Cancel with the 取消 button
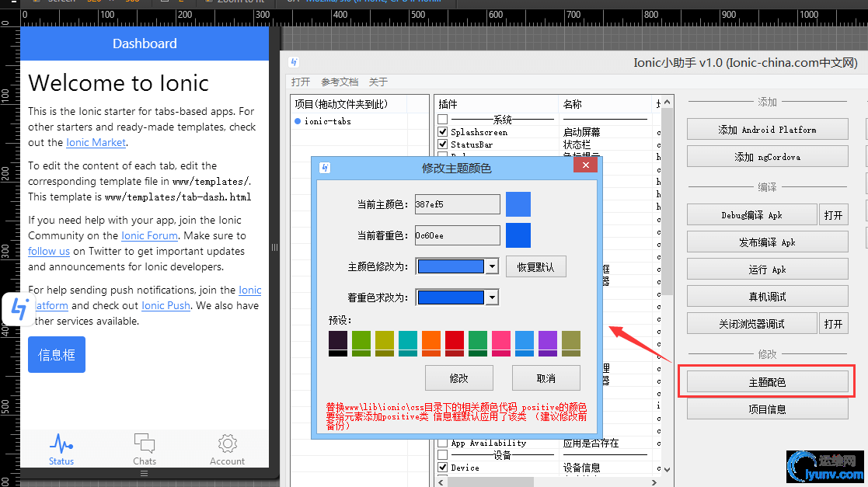 [x=546, y=378]
